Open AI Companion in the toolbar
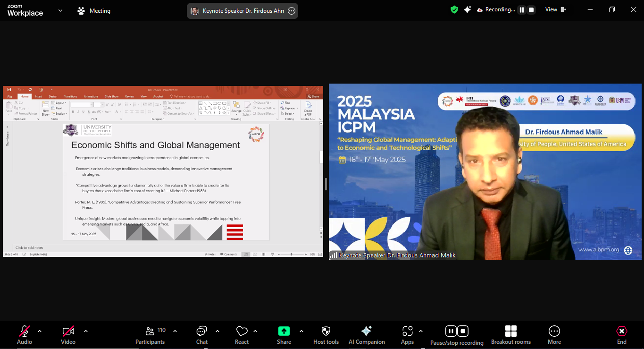The height and width of the screenshot is (349, 644). (x=367, y=335)
